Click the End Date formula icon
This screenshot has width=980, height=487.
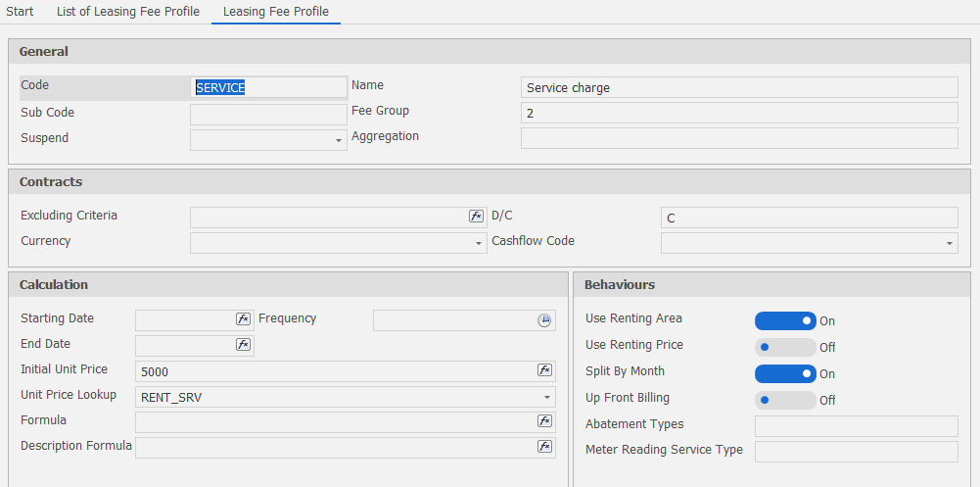243,345
